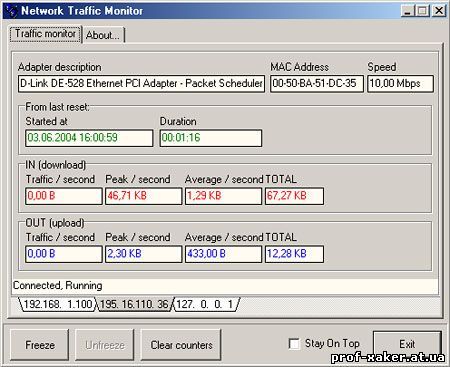Click the OUT Average field showing 433,00 B
Viewport: 450px width, 367px height.
coord(223,254)
